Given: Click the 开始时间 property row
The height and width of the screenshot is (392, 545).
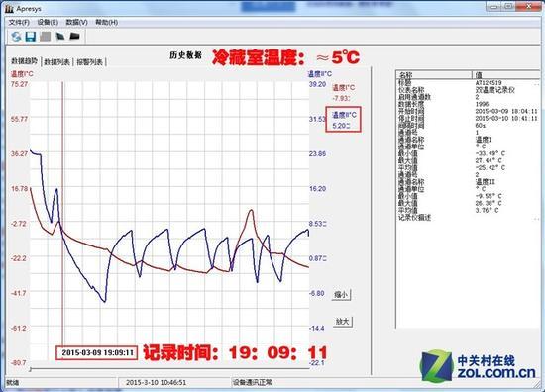Looking at the screenshot, I should (x=468, y=112).
